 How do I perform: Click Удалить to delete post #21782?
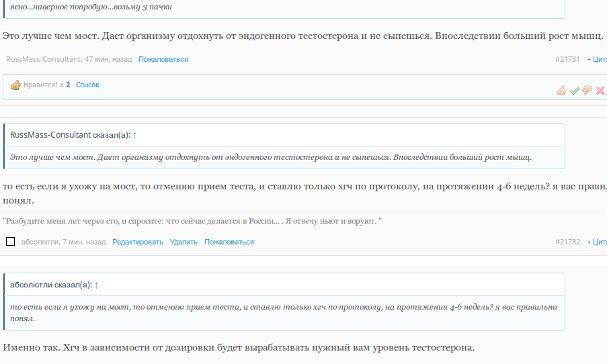(184, 242)
